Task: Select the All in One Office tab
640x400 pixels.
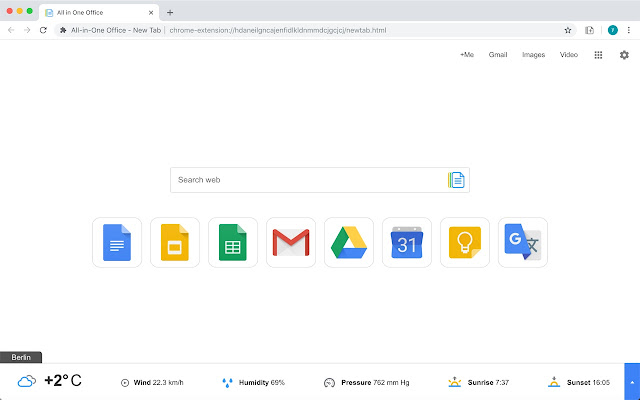Action: tap(99, 13)
